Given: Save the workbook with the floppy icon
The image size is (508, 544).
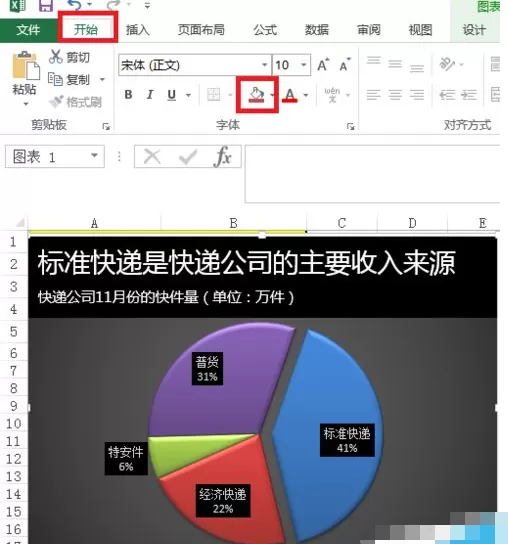Looking at the screenshot, I should point(45,5).
